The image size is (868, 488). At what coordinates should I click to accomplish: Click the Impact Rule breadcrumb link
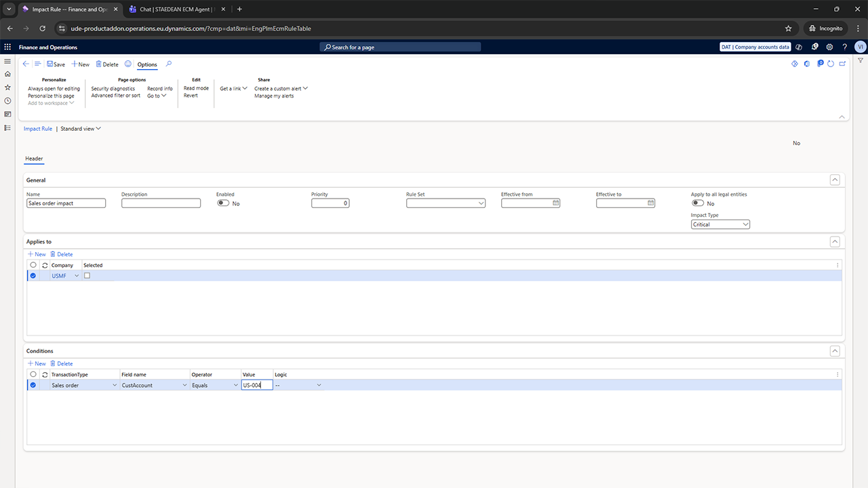pyautogui.click(x=38, y=129)
